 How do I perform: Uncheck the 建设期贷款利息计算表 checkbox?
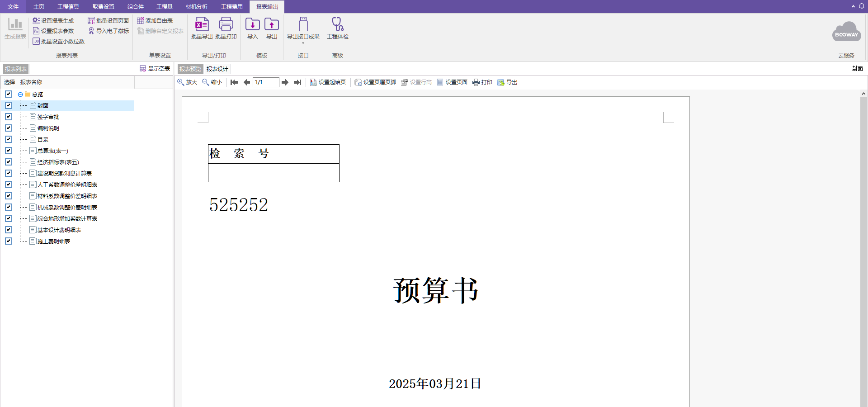[9, 173]
